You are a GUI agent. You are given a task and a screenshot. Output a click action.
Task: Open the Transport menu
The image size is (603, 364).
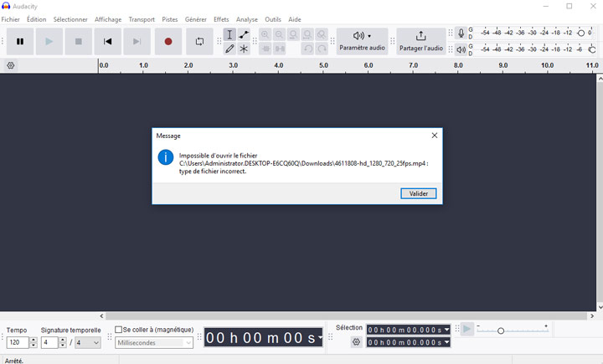coord(142,19)
